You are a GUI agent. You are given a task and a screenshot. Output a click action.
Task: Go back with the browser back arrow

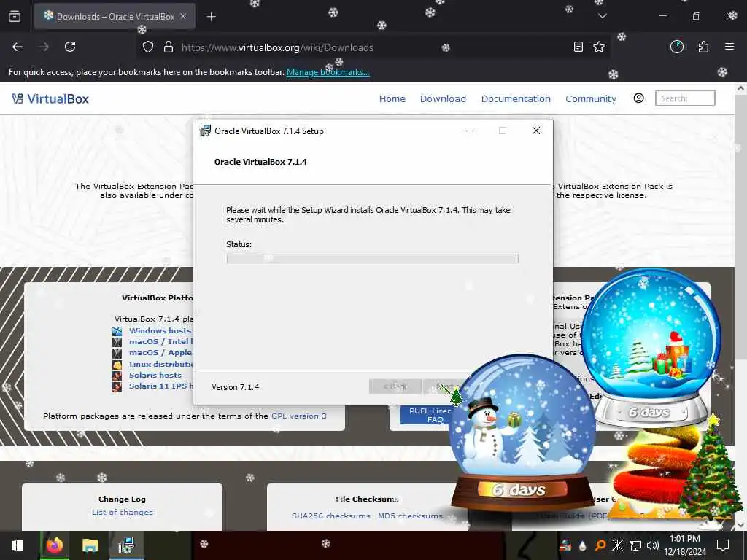click(18, 47)
